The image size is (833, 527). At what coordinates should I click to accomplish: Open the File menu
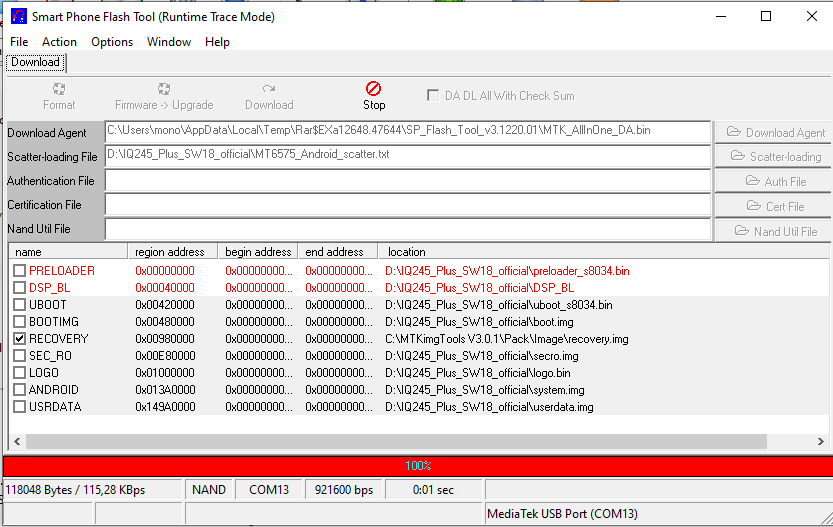pyautogui.click(x=19, y=42)
